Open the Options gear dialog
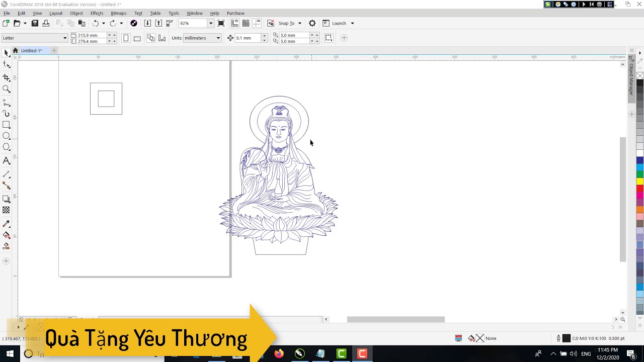This screenshot has height=362, width=644. [312, 23]
